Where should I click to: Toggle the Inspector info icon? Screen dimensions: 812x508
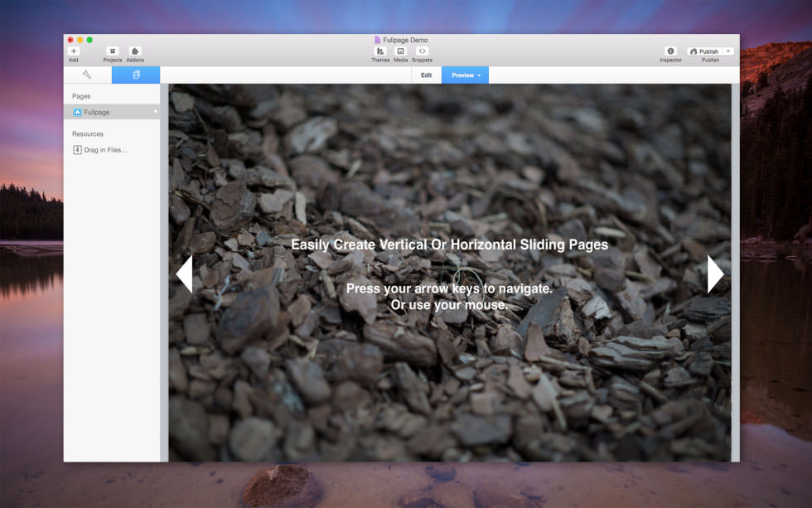pos(670,51)
